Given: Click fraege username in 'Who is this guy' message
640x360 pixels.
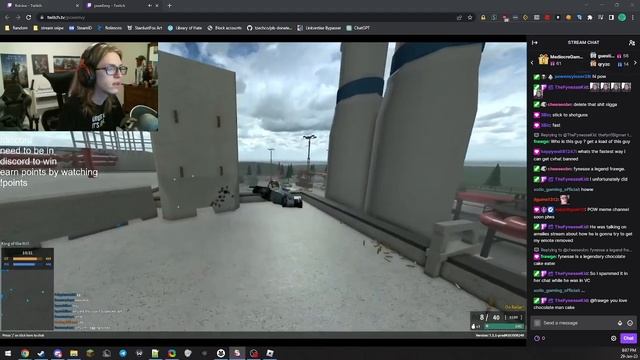Looking at the screenshot, I should (541, 142).
